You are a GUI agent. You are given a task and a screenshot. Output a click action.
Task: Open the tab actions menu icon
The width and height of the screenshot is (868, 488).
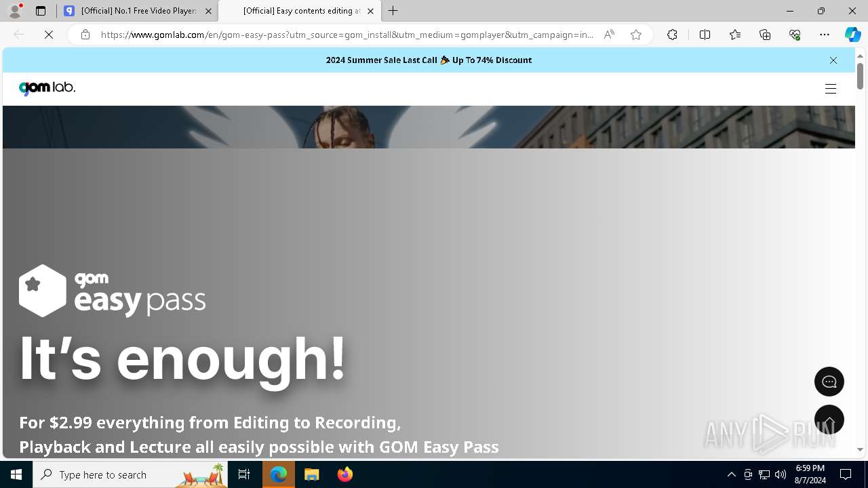(x=41, y=11)
